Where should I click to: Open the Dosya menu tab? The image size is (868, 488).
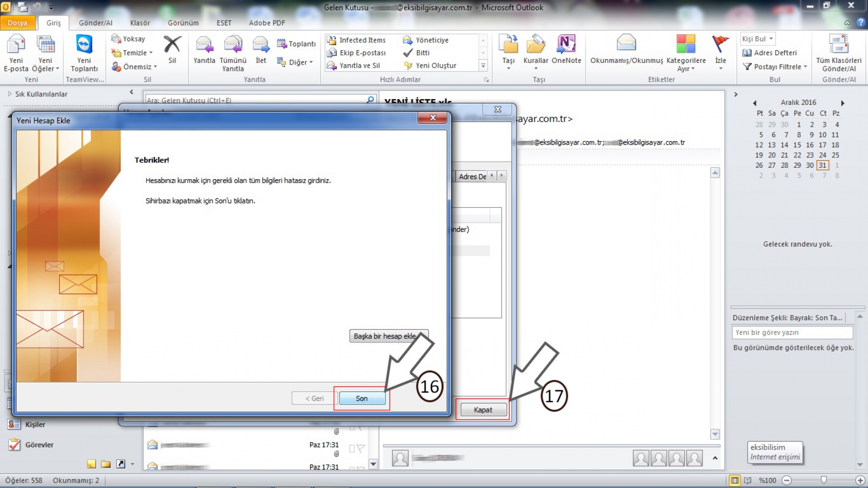pyautogui.click(x=17, y=23)
